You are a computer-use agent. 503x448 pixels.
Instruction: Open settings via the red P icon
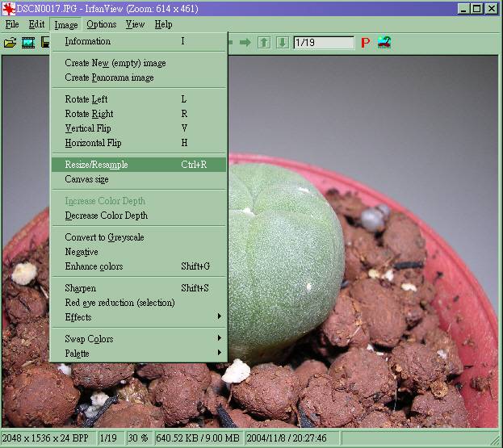tap(365, 42)
